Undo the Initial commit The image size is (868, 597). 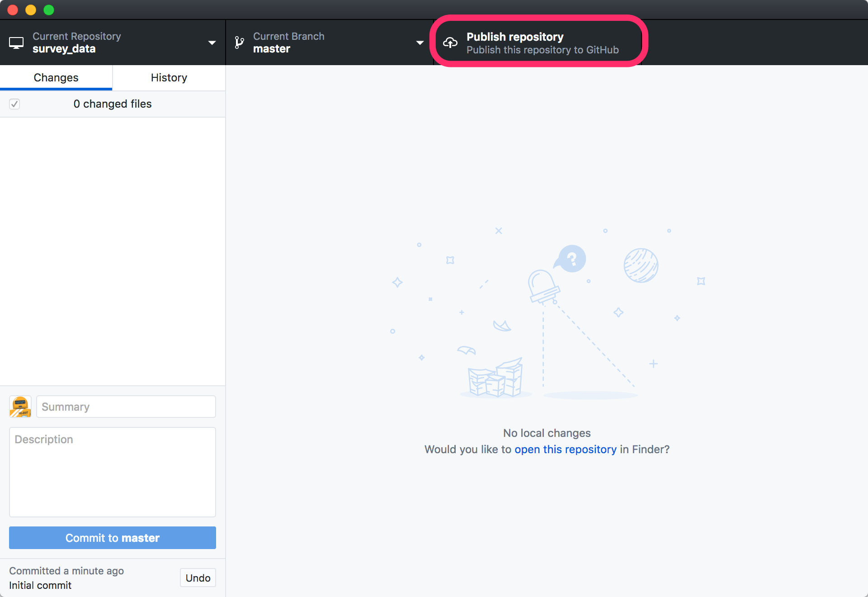click(x=198, y=578)
